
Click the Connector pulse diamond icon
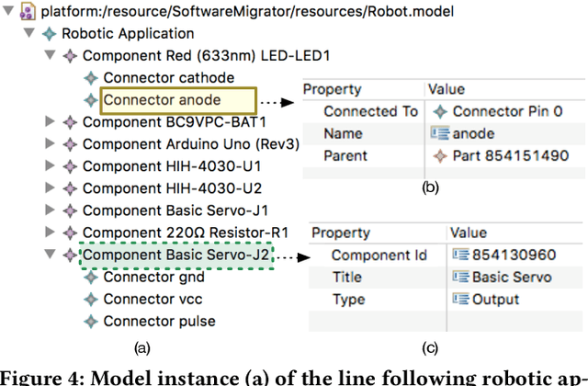click(x=90, y=322)
